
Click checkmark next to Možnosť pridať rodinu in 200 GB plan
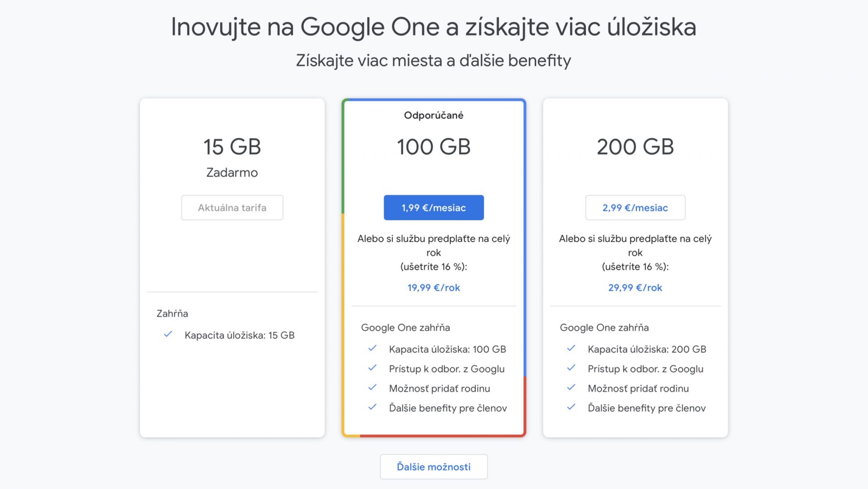click(x=571, y=388)
